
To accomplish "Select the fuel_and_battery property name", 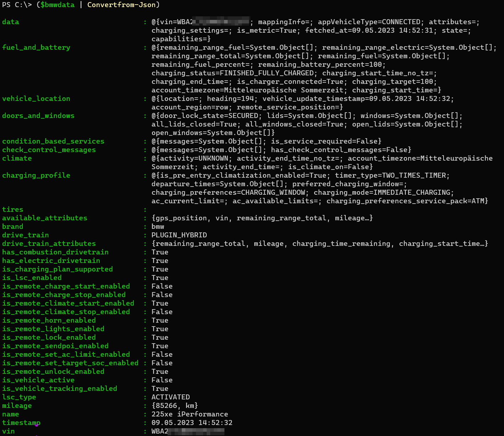I will tap(36, 47).
